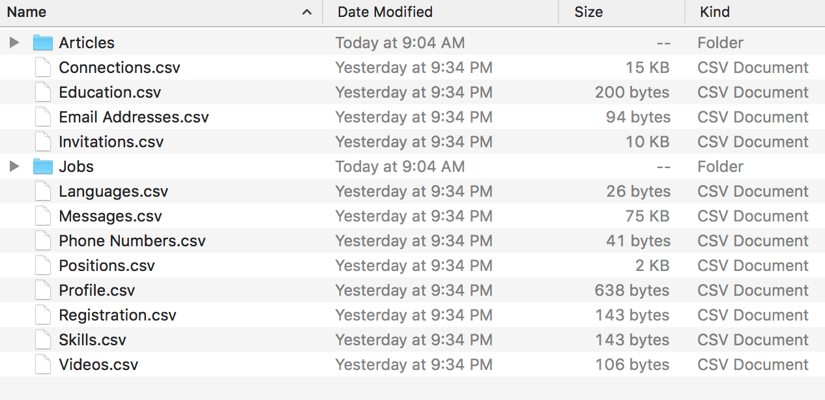Select the Messages.csv file name
The width and height of the screenshot is (825, 400).
point(110,216)
